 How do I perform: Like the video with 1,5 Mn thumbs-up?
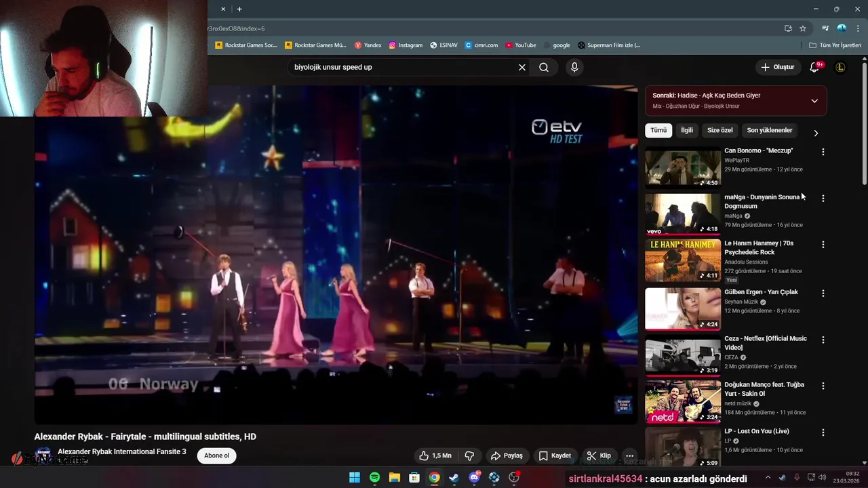435,455
